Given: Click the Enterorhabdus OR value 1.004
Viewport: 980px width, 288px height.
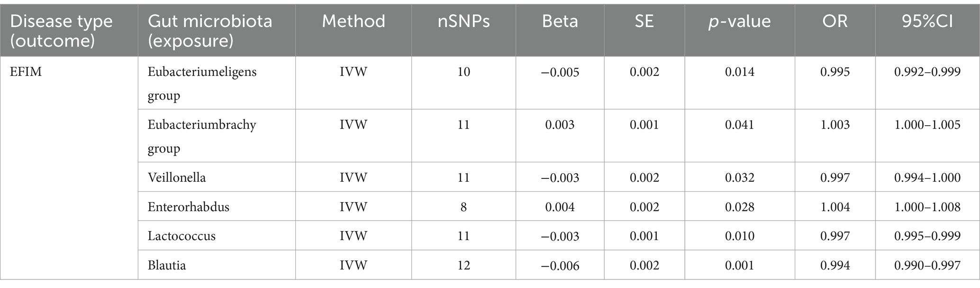Looking at the screenshot, I should tap(835, 207).
